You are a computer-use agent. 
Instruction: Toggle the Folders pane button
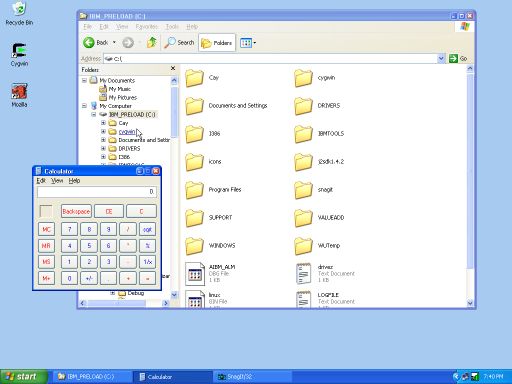(217, 43)
